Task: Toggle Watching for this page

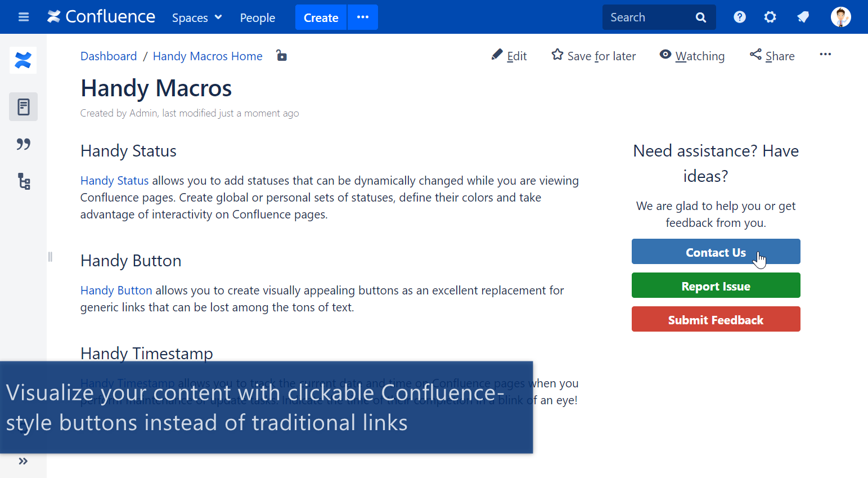Action: pyautogui.click(x=692, y=56)
